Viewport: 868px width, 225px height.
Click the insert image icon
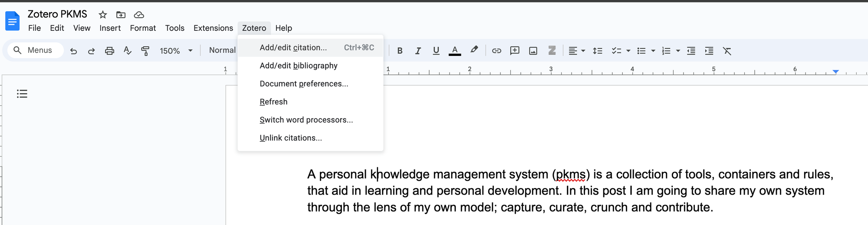[533, 51]
